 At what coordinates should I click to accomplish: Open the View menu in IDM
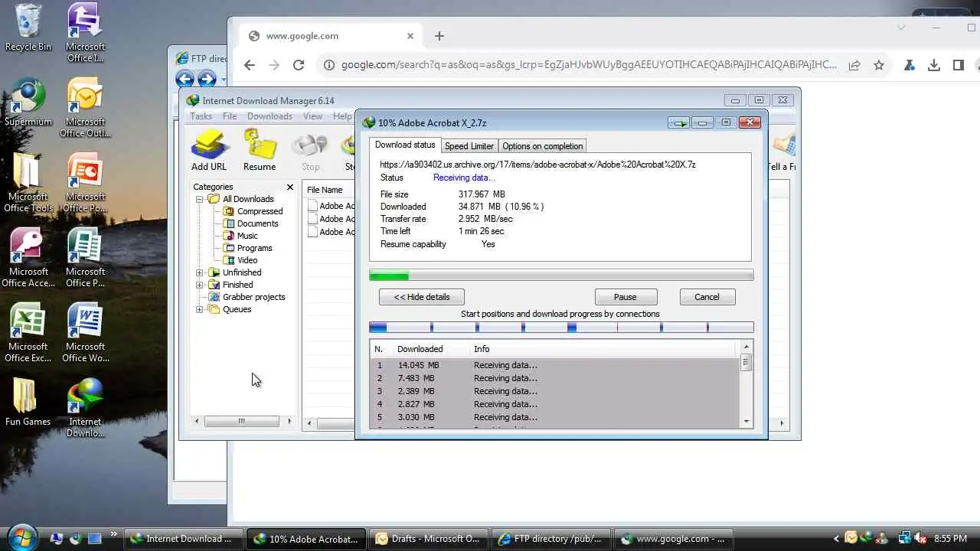coord(312,116)
